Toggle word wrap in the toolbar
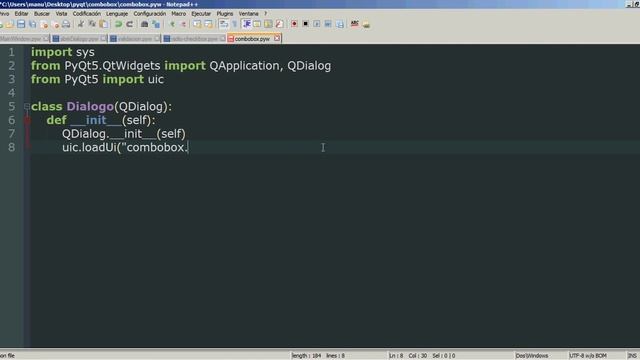 pos(223,24)
